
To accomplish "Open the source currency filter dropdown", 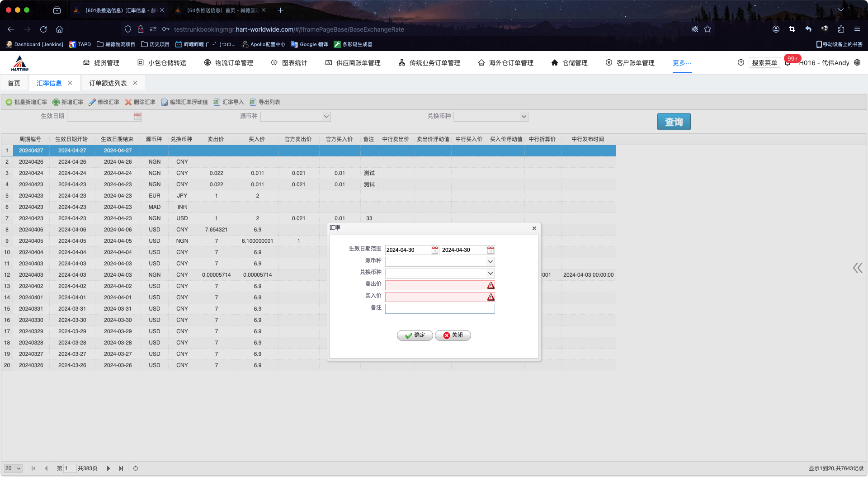I will click(x=326, y=117).
